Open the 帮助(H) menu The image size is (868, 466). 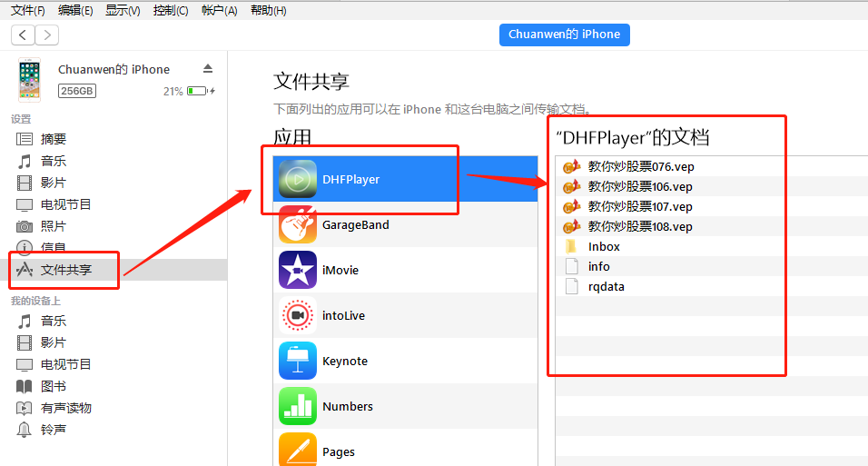(x=268, y=10)
